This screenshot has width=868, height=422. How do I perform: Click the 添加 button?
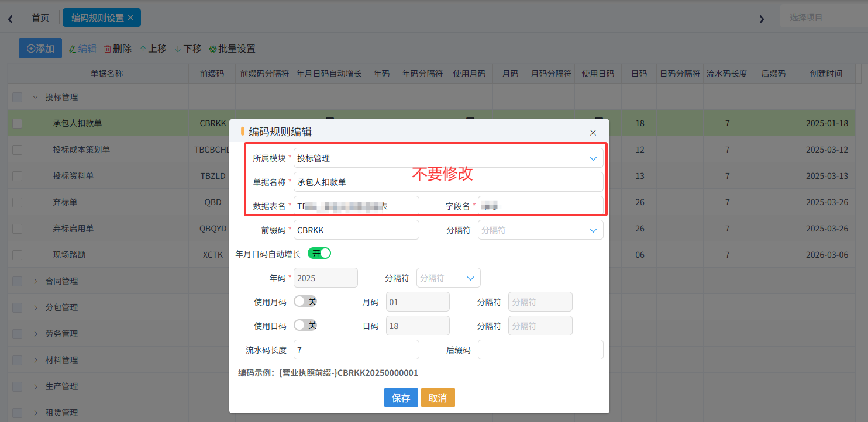click(40, 49)
